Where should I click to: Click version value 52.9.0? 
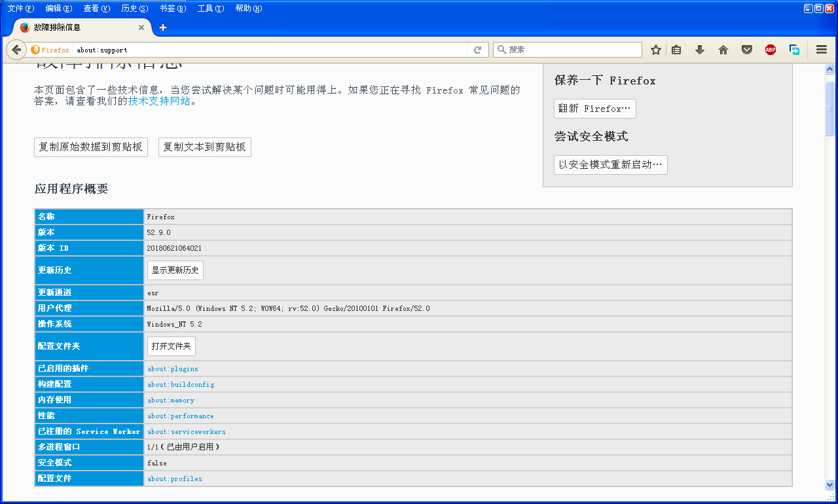159,233
